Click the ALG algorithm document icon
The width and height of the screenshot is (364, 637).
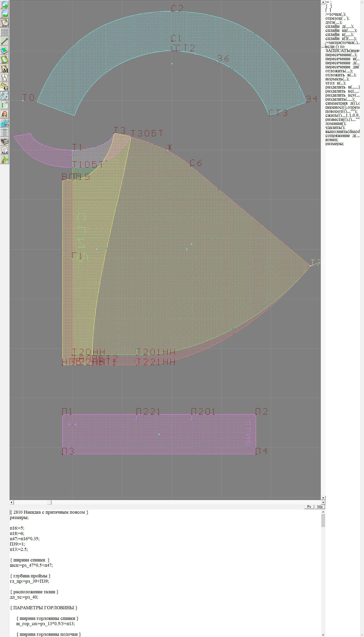coord(5,150)
